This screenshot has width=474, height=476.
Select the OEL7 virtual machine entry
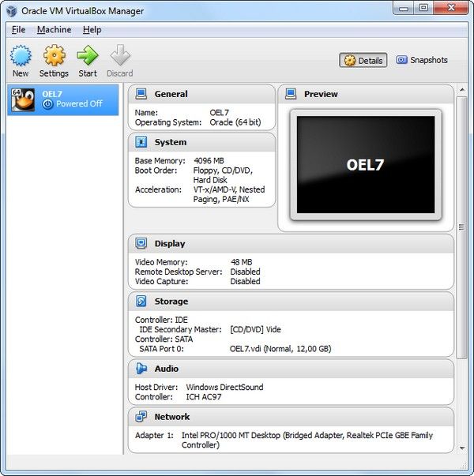tap(63, 99)
